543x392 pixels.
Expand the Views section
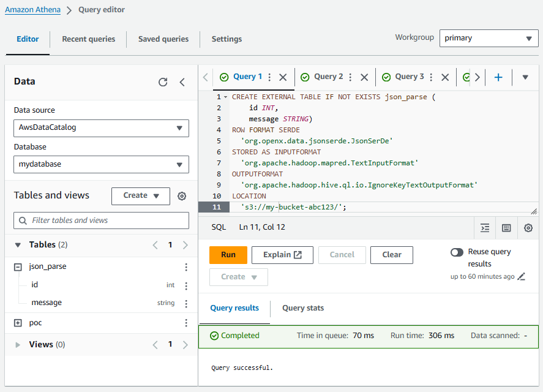click(x=18, y=344)
